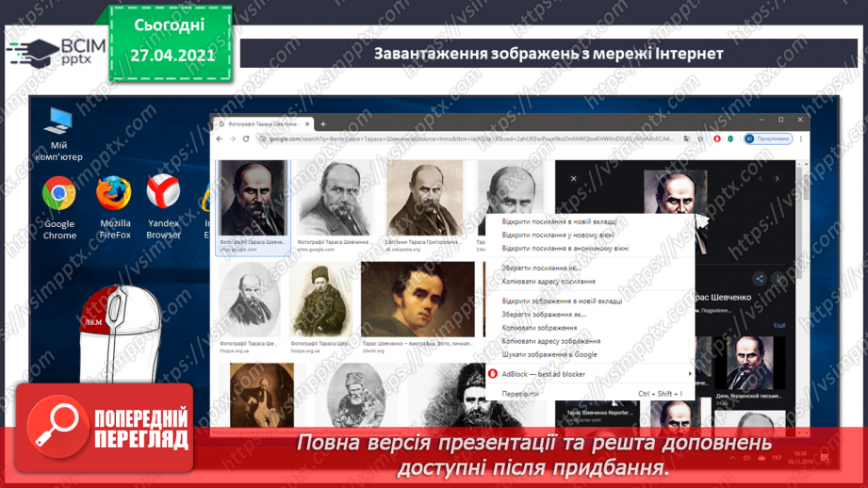Click the ВСІМ pptx logo

coord(56,53)
